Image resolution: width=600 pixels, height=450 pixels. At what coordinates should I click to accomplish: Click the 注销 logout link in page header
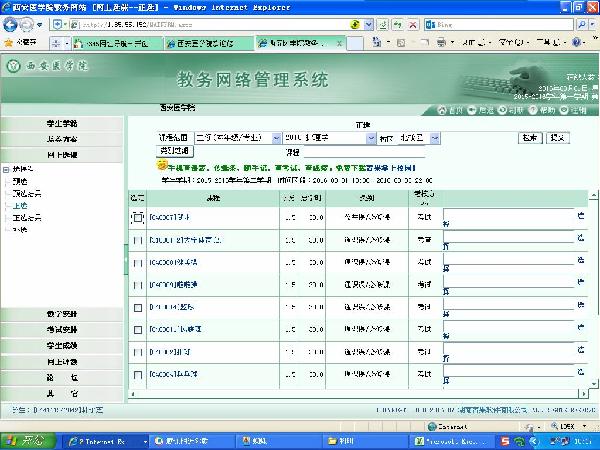(573, 110)
